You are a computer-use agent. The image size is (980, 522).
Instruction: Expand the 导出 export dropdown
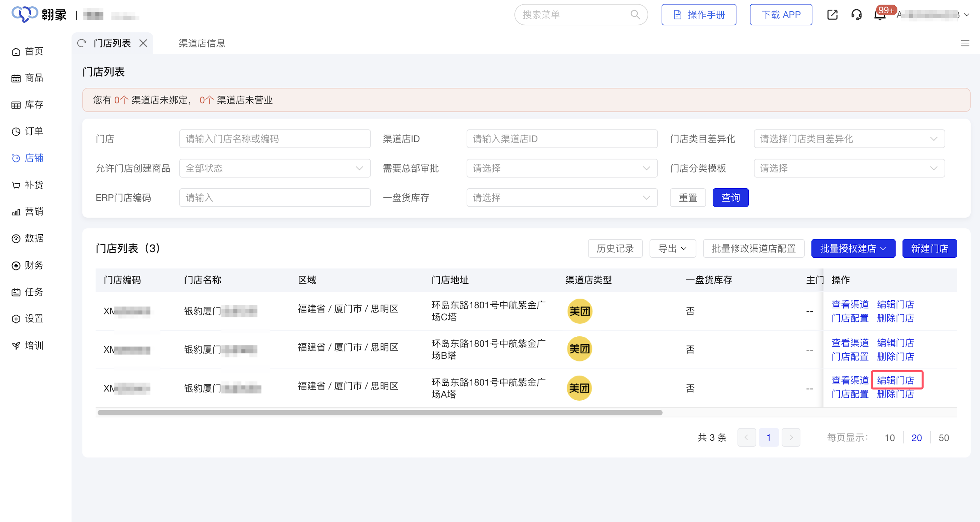click(x=673, y=248)
